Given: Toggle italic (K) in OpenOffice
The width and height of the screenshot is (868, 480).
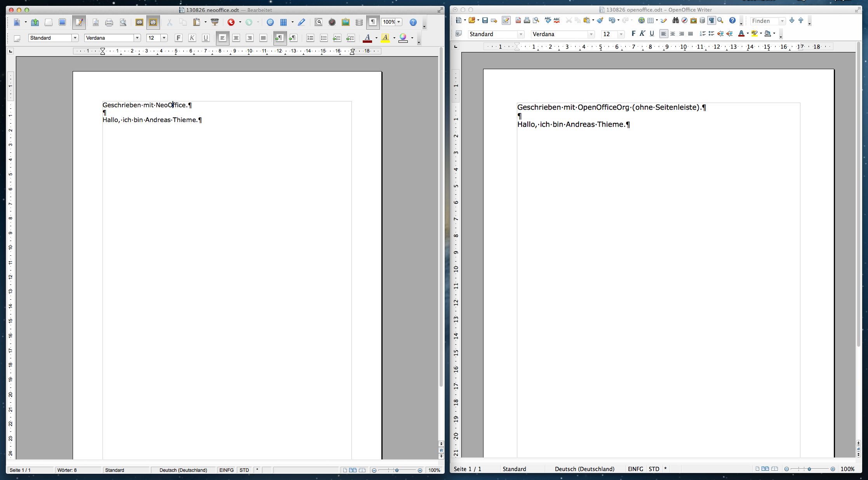Looking at the screenshot, I should (x=642, y=34).
